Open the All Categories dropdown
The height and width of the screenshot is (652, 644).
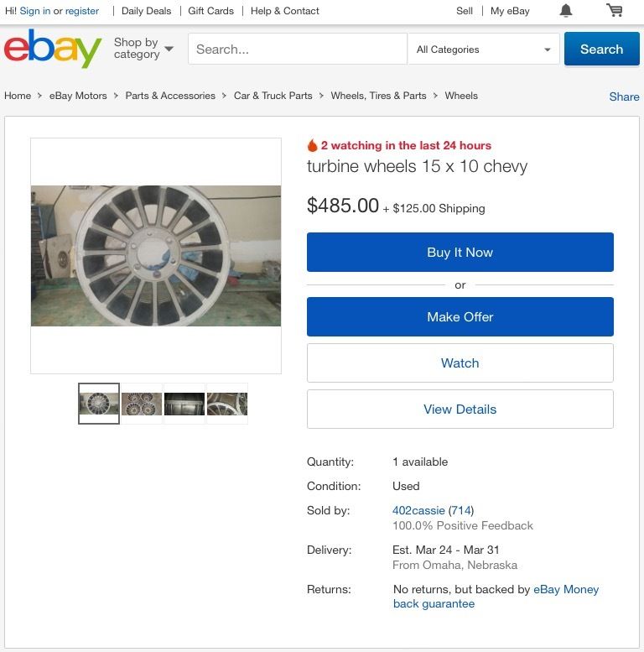(x=484, y=50)
